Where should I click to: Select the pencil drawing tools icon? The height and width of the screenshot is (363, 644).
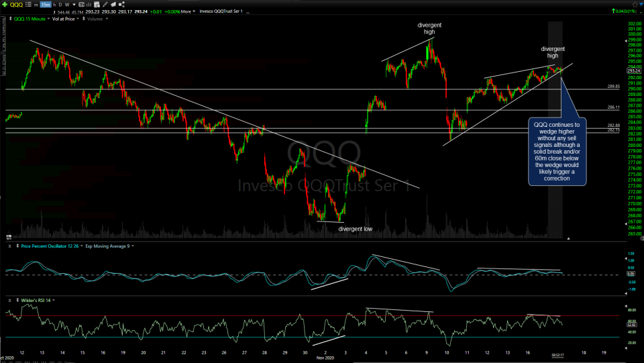pos(105,5)
